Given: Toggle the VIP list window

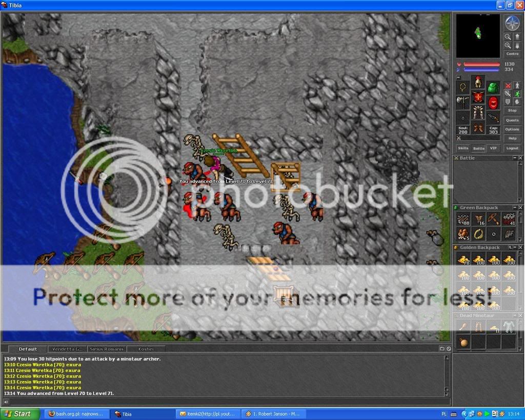Looking at the screenshot, I should pyautogui.click(x=493, y=148).
